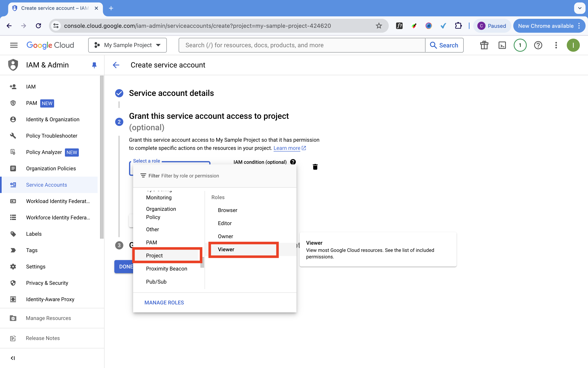Screen dimensions: 588x368
Task: Click the Google Cloud logo
Action: (x=50, y=45)
